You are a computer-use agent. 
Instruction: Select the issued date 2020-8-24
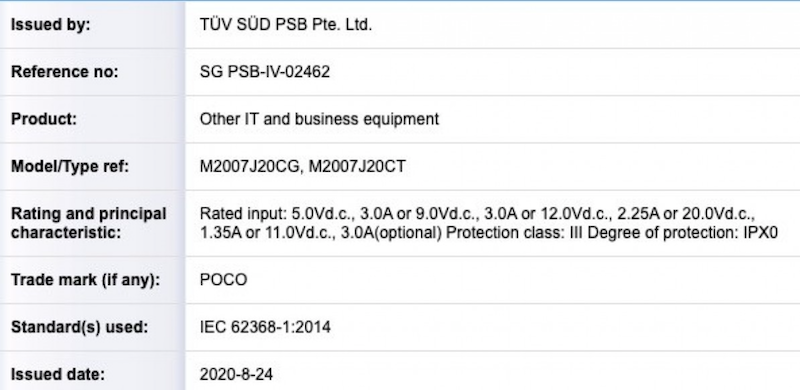pyautogui.click(x=236, y=374)
